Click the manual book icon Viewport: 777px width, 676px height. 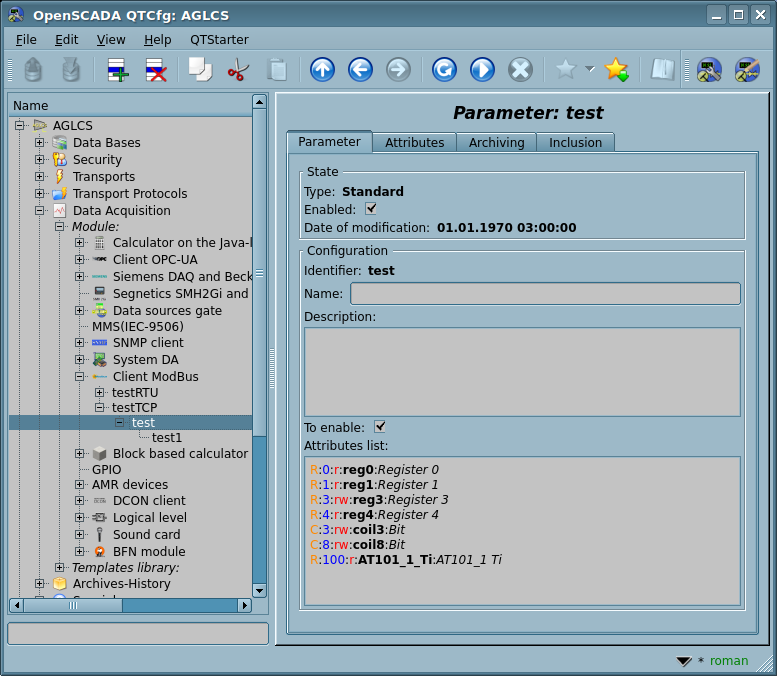click(662, 70)
